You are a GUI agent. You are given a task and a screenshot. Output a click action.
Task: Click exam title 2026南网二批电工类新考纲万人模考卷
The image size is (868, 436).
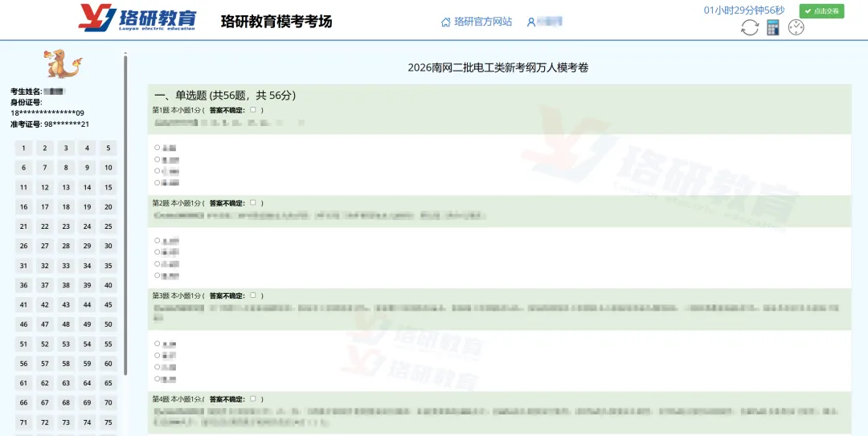tap(498, 67)
